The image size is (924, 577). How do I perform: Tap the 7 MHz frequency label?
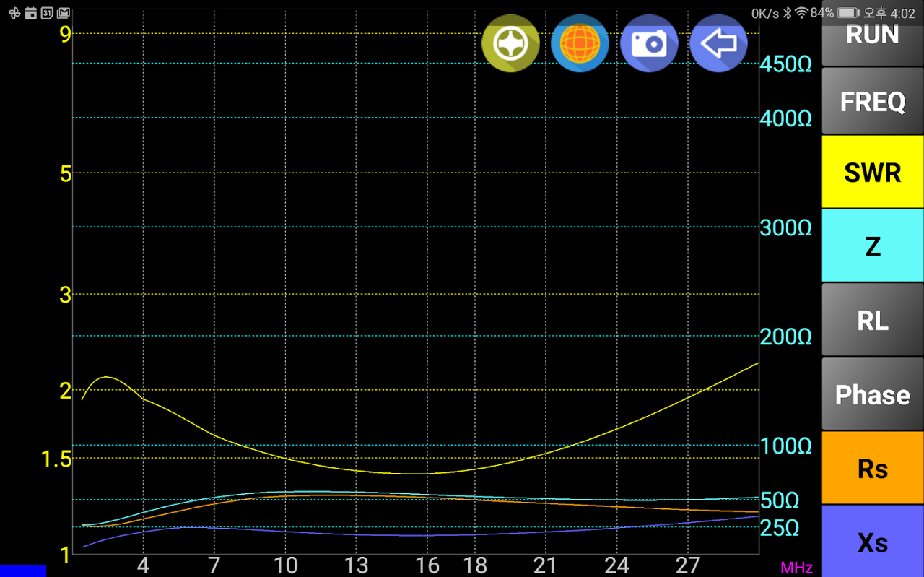(x=214, y=565)
